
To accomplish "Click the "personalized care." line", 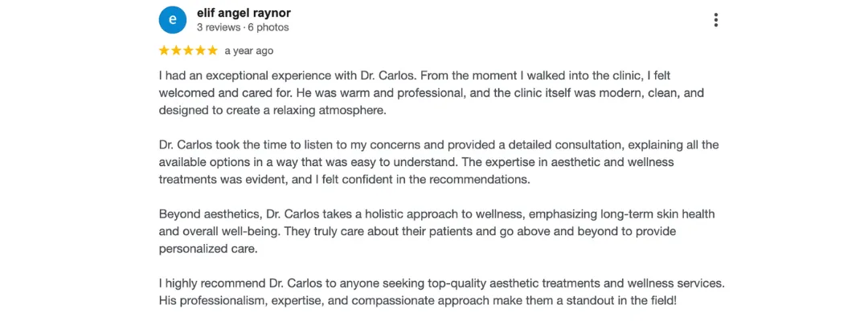I will tap(208, 249).
